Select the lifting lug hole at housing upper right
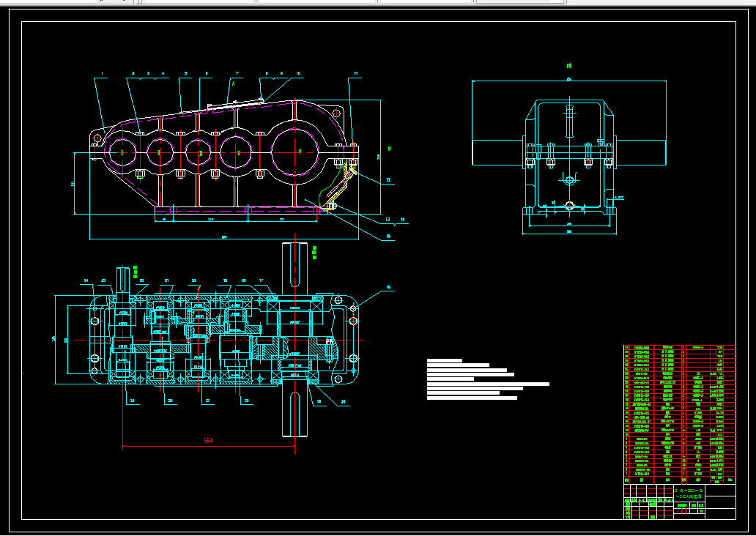The height and width of the screenshot is (536, 756). point(336,113)
